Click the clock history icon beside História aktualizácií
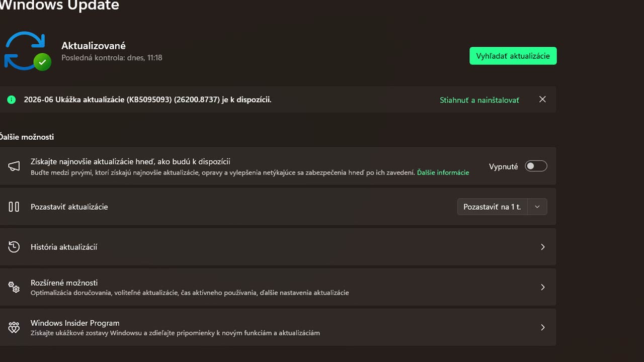Viewport: 644px width, 362px height. point(14,247)
